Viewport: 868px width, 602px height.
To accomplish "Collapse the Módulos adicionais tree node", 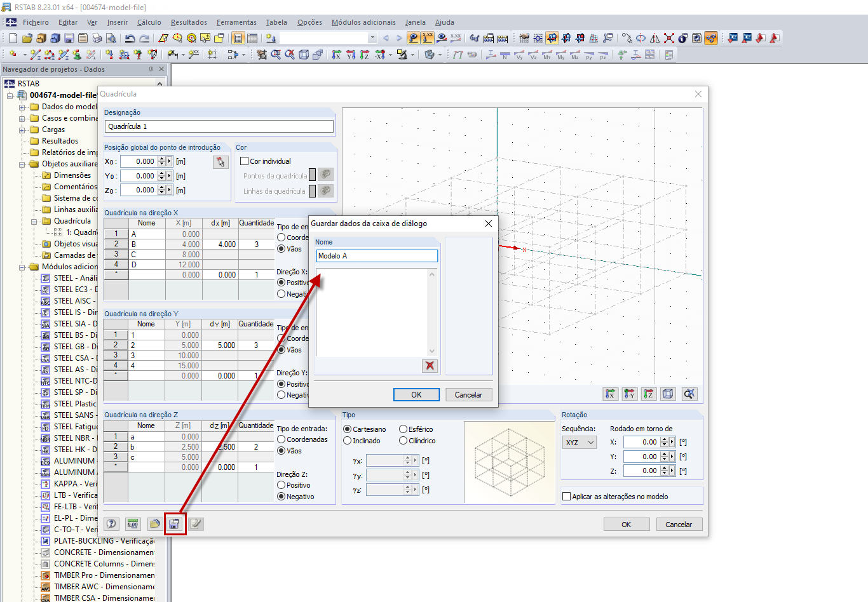I will tap(22, 267).
